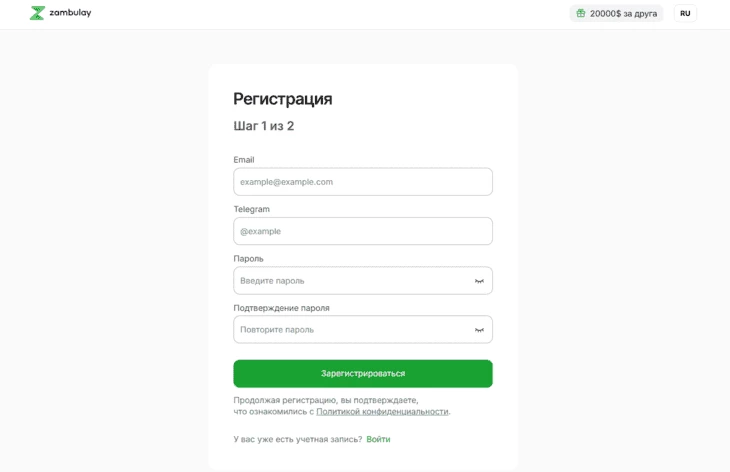
Task: Open the Политикой конфиденциальности link
Action: click(x=382, y=411)
